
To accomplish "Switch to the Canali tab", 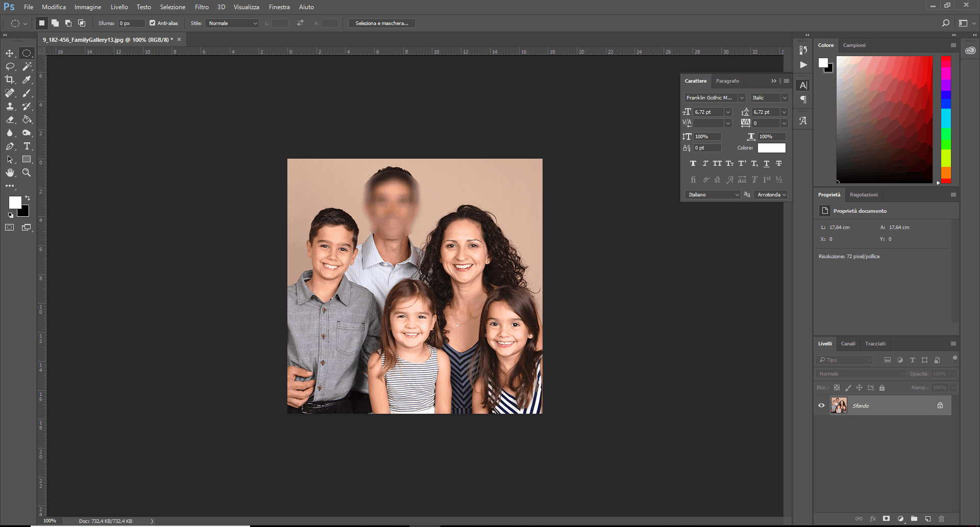I will pos(848,344).
